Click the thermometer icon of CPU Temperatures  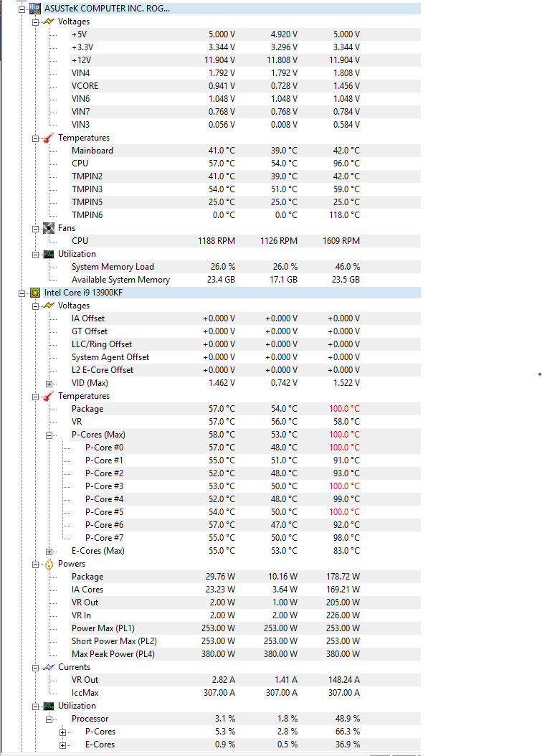pos(48,397)
